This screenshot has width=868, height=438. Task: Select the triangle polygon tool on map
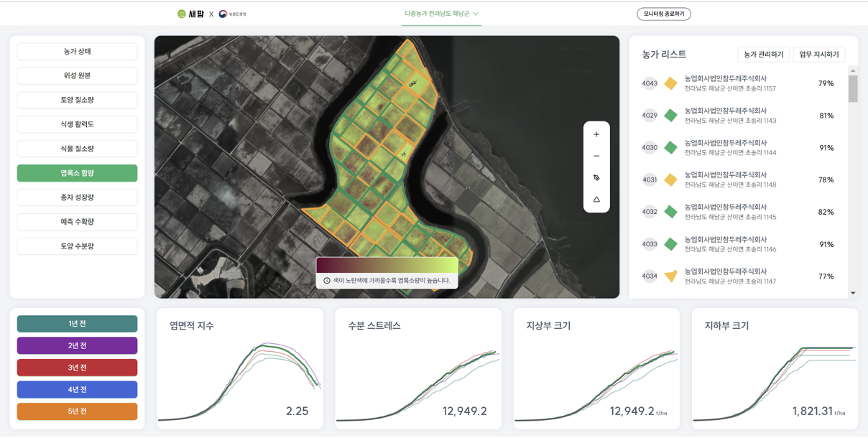point(596,200)
